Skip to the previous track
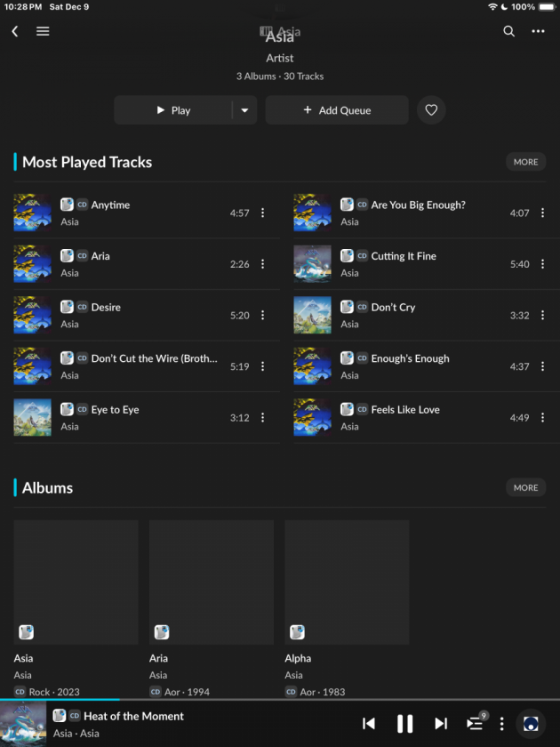560x747 pixels. [369, 724]
